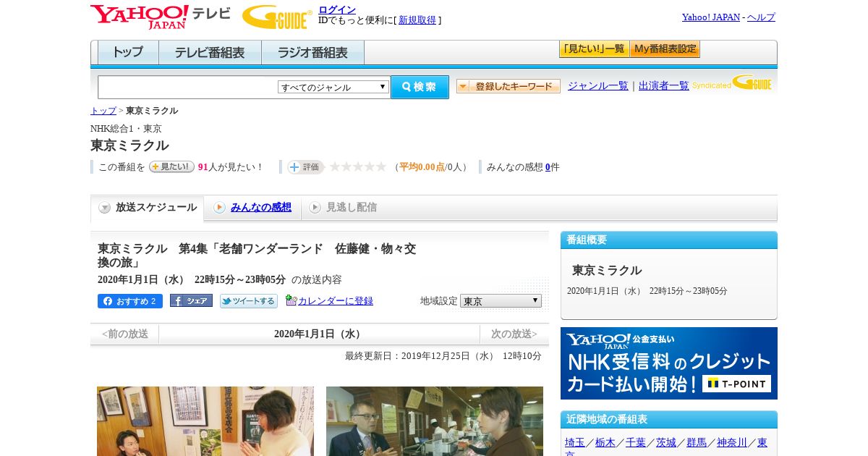Click the 91人が見たい! count text
The height and width of the screenshot is (456, 868).
pyautogui.click(x=231, y=167)
